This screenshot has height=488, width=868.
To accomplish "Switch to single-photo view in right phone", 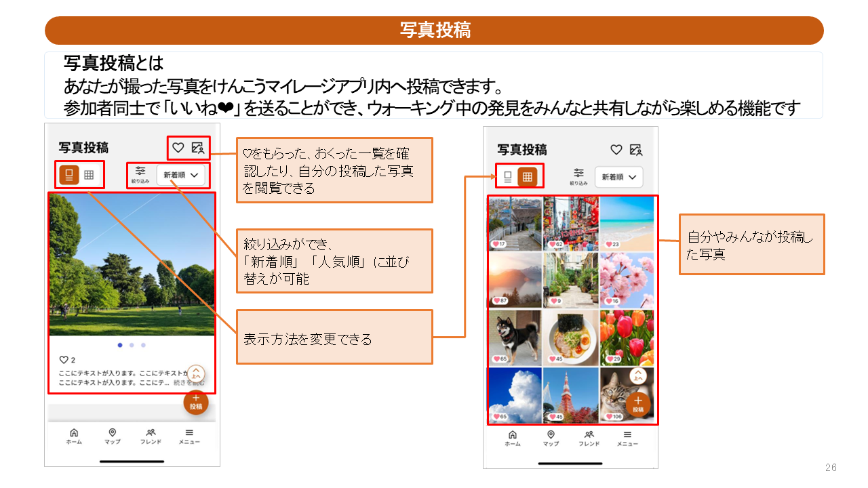I will click(x=507, y=177).
